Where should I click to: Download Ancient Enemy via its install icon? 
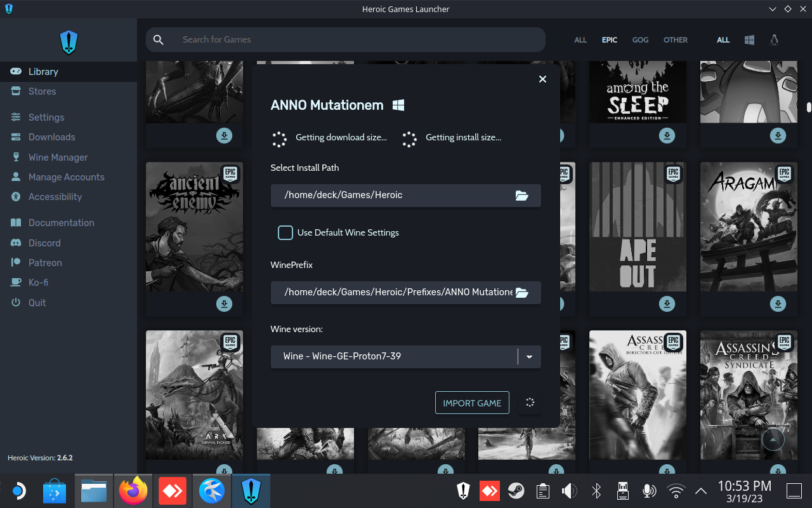tap(224, 304)
